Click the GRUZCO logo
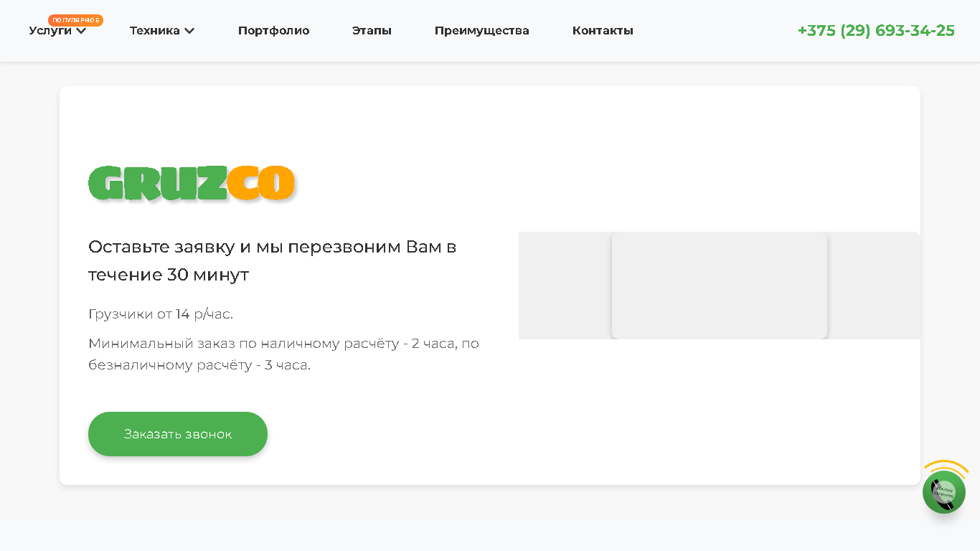Screen dimensions: 980x551 pos(192,183)
